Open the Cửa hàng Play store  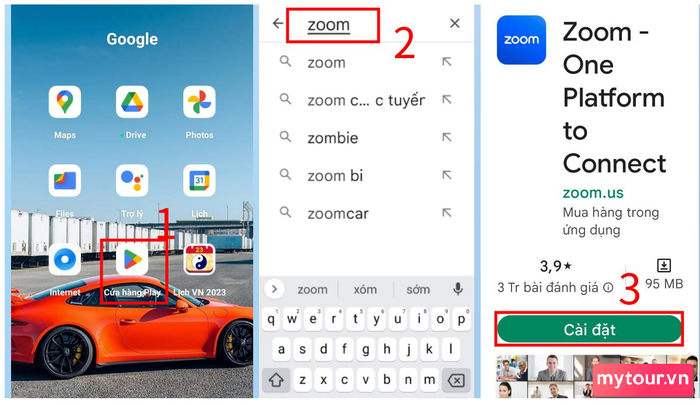pos(132,259)
